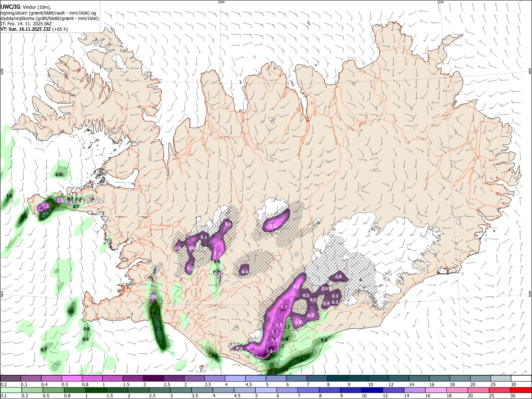Pick the white 30 mm snow swatch
This screenshot has height=399, width=532.
[521, 379]
